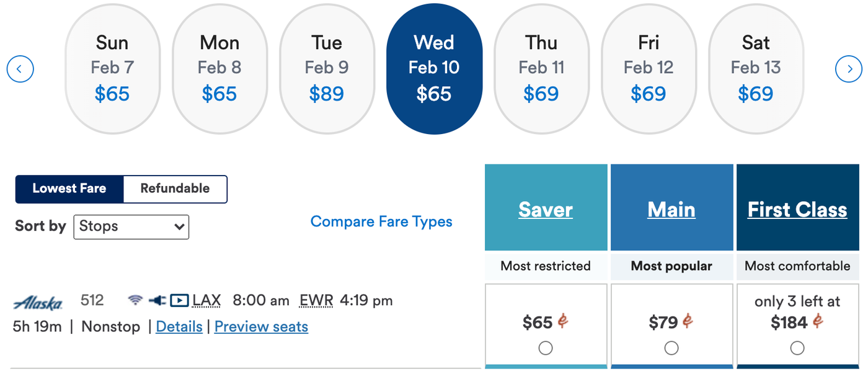Click the power outlet amenity icon
Viewport: 868px width, 371px height.
(157, 300)
